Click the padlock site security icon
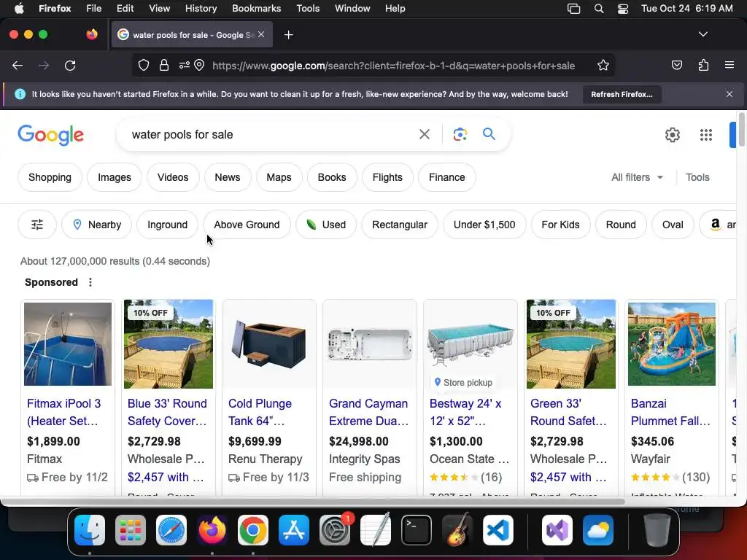Image resolution: width=747 pixels, height=560 pixels. [164, 65]
